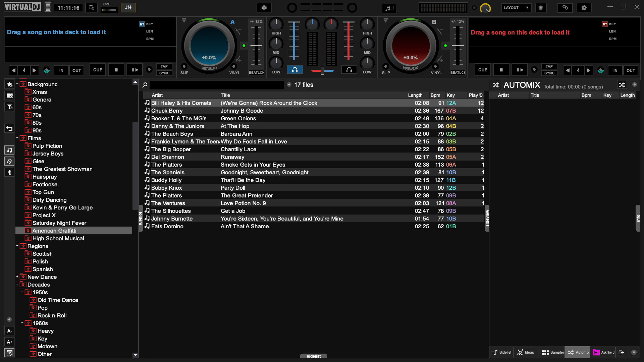Screen dimensions: 644x362
Task: Click the linked-squares icon in top bar
Action: click(565, 7)
